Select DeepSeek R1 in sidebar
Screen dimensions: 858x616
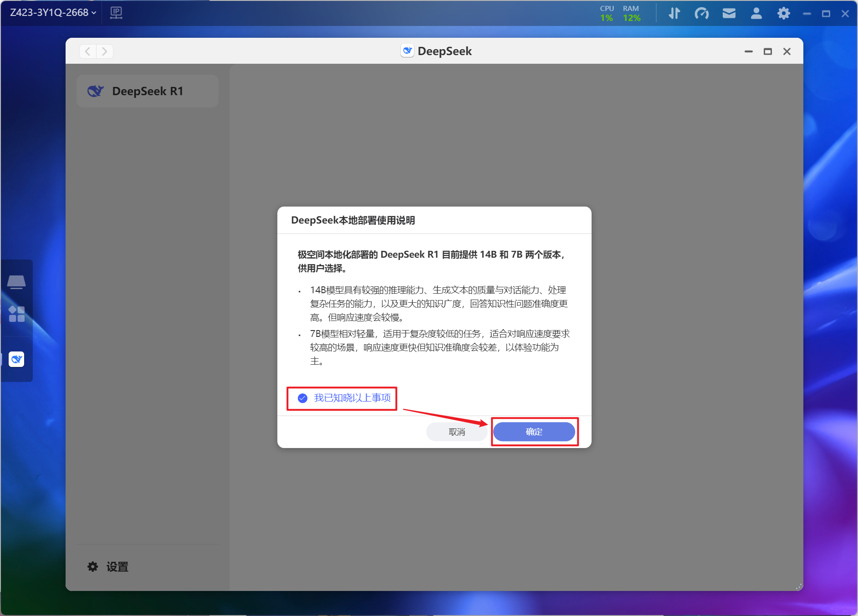[148, 91]
